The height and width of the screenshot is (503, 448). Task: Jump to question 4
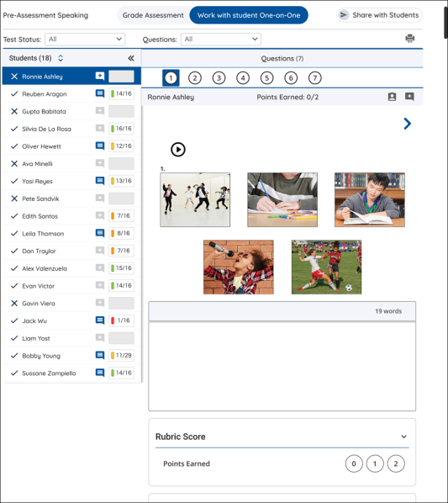243,78
